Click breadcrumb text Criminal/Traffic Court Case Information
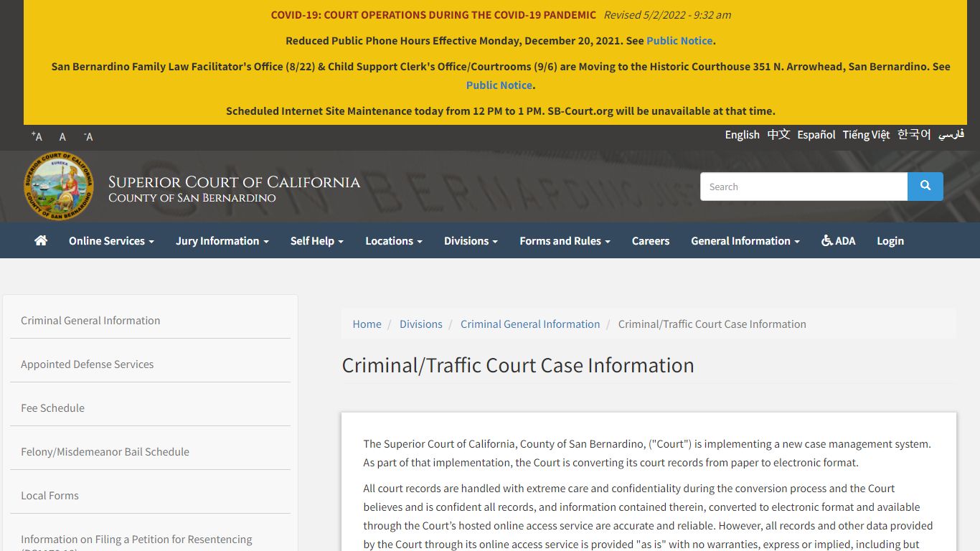This screenshot has height=551, width=980. pos(712,324)
